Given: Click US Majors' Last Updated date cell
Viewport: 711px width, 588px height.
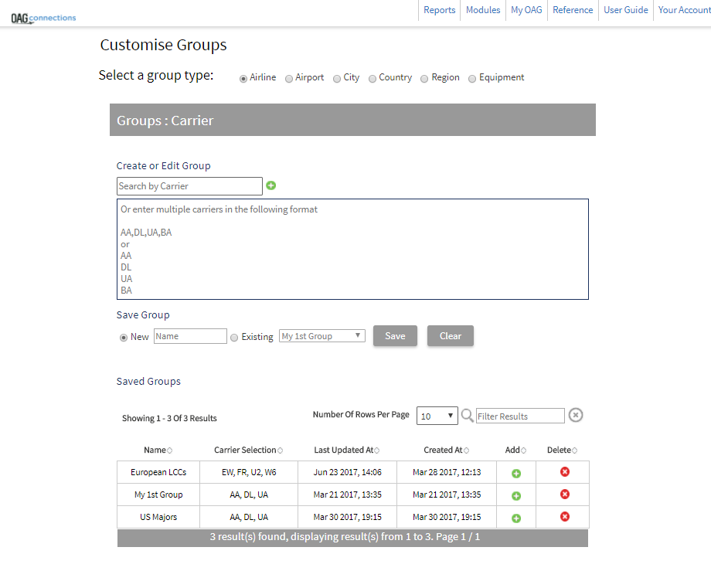Looking at the screenshot, I should click(x=347, y=517).
